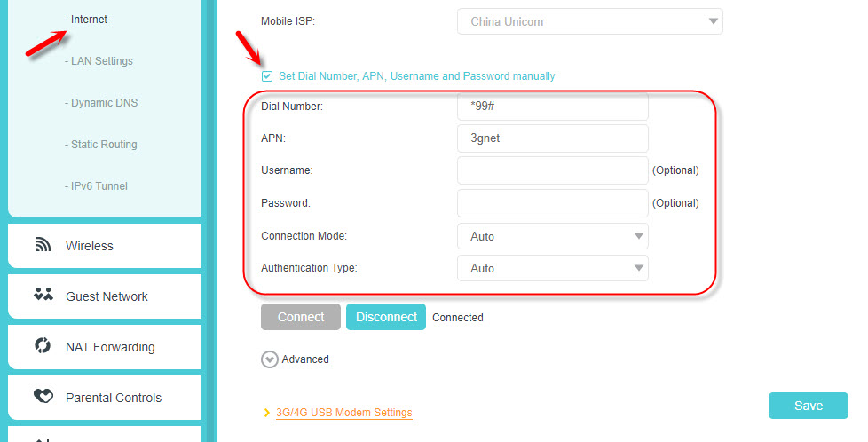
Task: Open the Connection Mode dropdown
Action: (x=552, y=236)
